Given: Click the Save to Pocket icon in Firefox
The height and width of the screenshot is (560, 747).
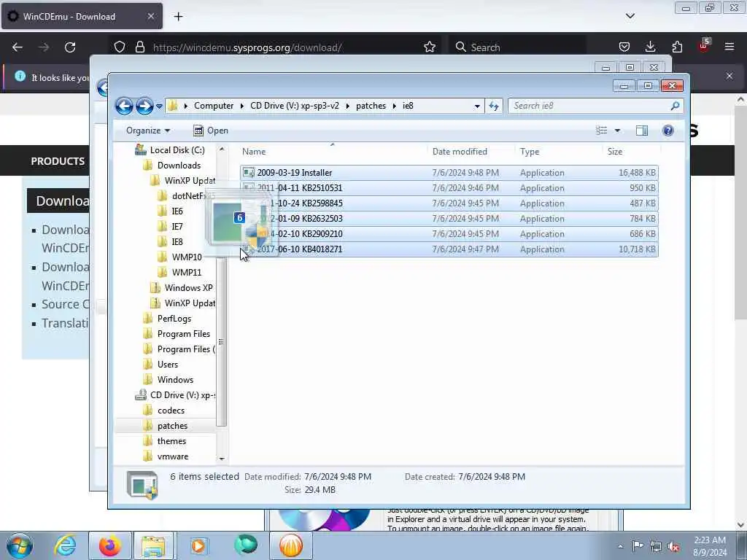Looking at the screenshot, I should pos(624,47).
